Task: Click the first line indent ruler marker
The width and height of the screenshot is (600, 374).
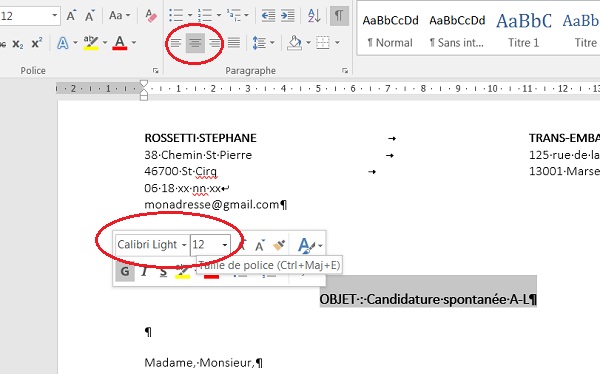Action: [143, 83]
